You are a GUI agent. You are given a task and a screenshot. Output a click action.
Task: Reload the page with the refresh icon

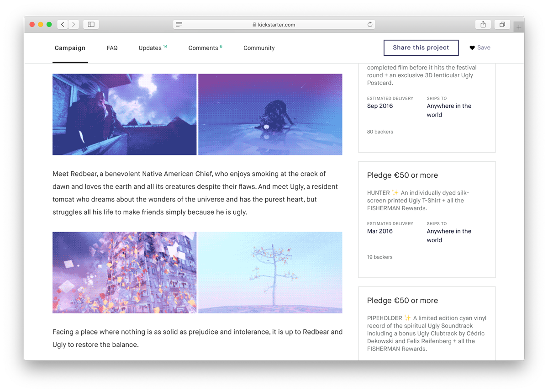pos(369,25)
